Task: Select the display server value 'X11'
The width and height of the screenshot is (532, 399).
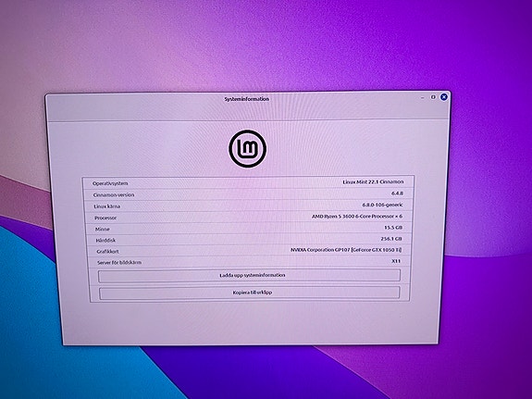Action: (396, 261)
